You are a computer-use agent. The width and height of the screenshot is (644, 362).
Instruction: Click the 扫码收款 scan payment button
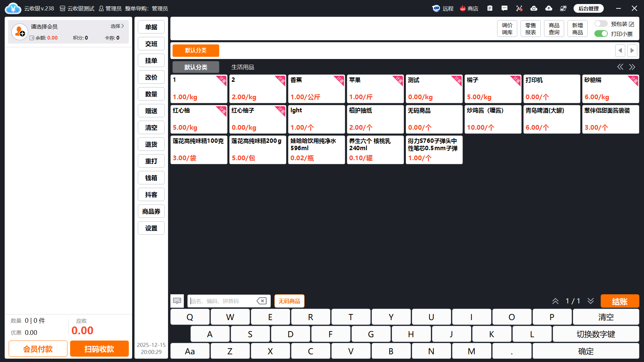click(x=99, y=349)
